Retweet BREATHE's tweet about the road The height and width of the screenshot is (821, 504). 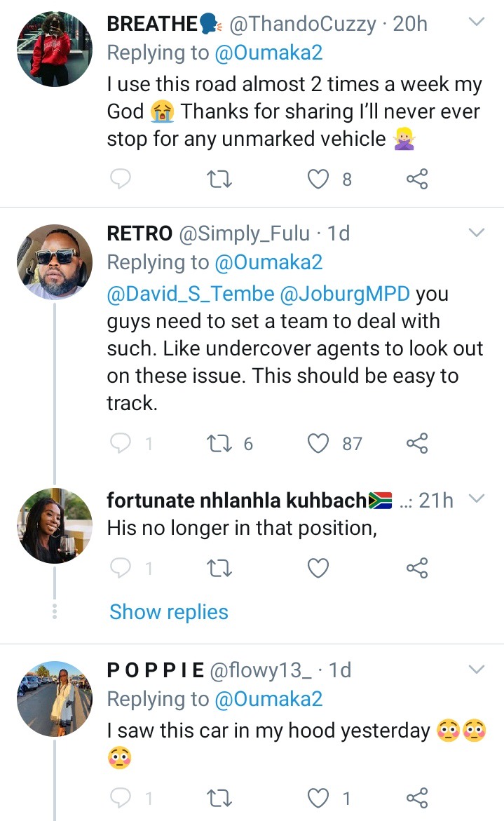coord(220,179)
